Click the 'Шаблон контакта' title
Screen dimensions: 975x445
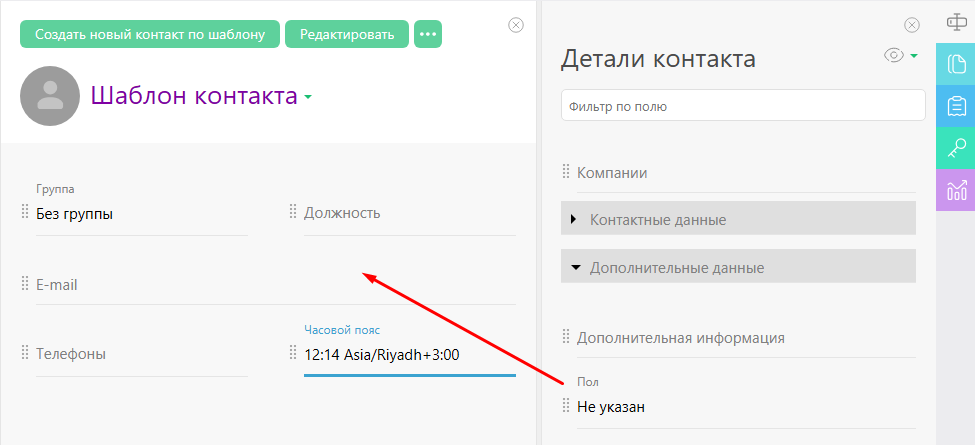click(194, 96)
